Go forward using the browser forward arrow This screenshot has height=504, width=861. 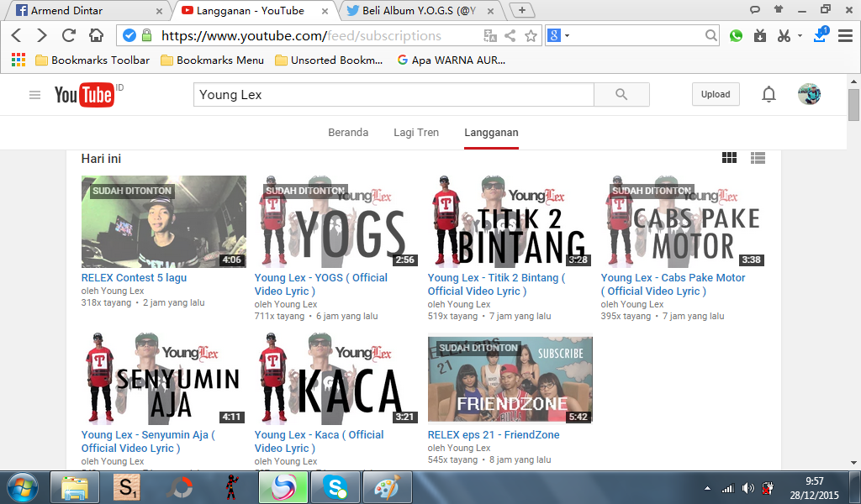click(x=42, y=35)
